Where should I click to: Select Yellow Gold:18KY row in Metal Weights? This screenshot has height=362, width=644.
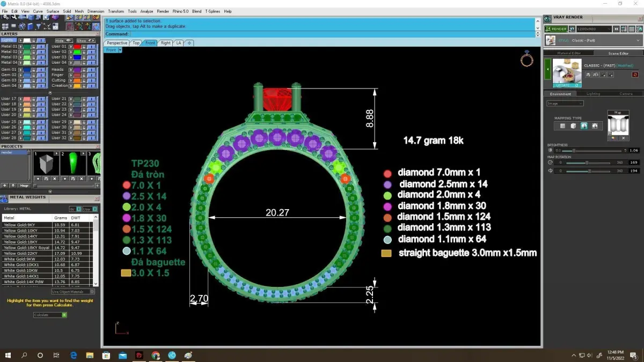47,242
